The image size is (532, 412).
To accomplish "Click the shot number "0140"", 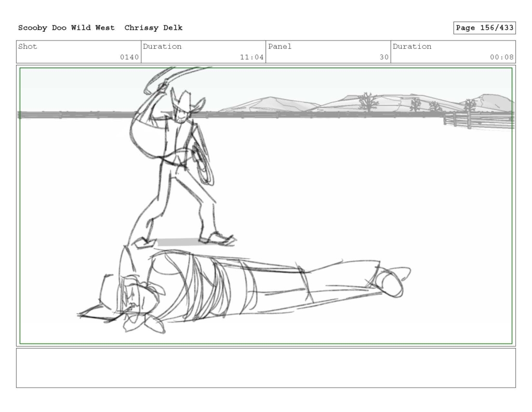I will [129, 57].
